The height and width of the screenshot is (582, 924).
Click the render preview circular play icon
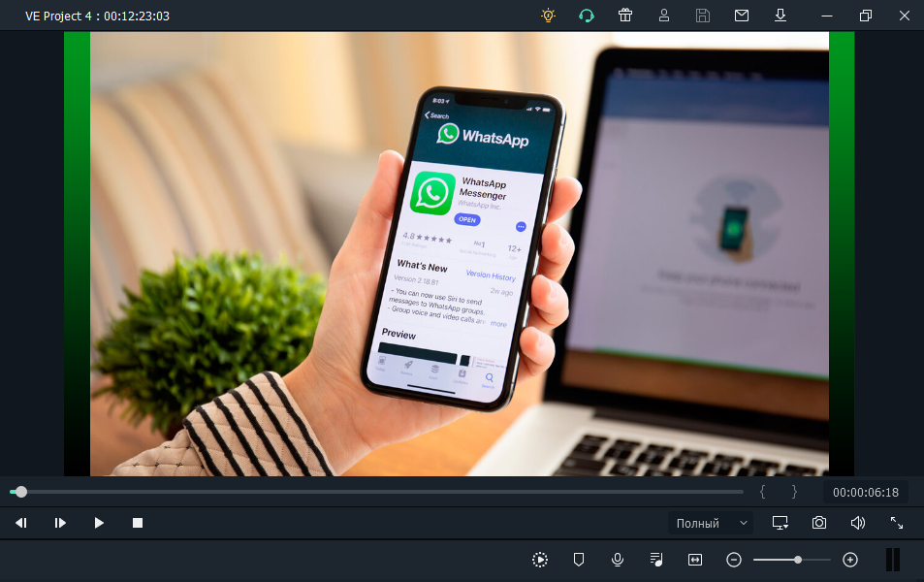coord(540,560)
